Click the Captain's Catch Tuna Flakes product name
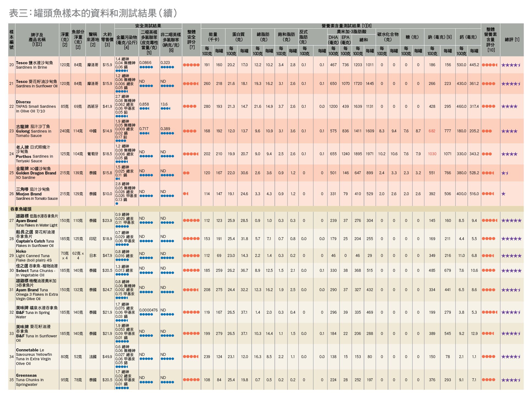This screenshot has width=532, height=398. click(x=36, y=239)
